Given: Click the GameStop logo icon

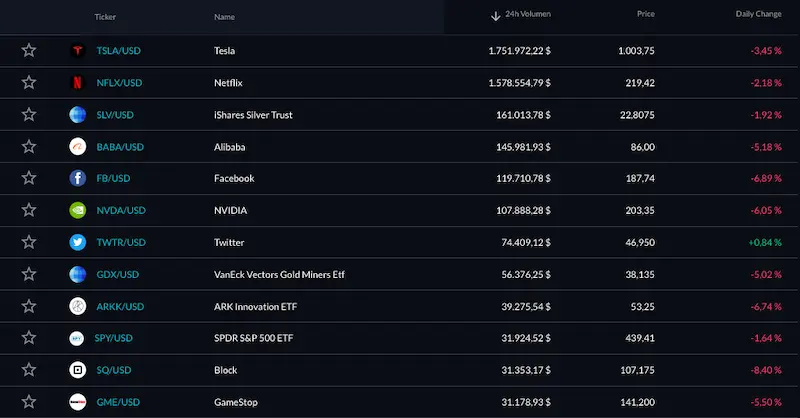Looking at the screenshot, I should 78,402.
